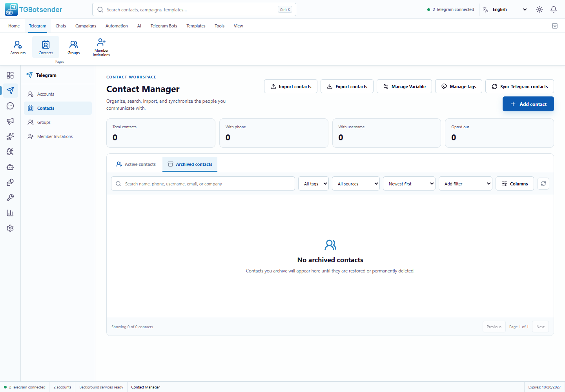Open the dashboard icon in the left rail
The width and height of the screenshot is (565, 392).
[10, 75]
